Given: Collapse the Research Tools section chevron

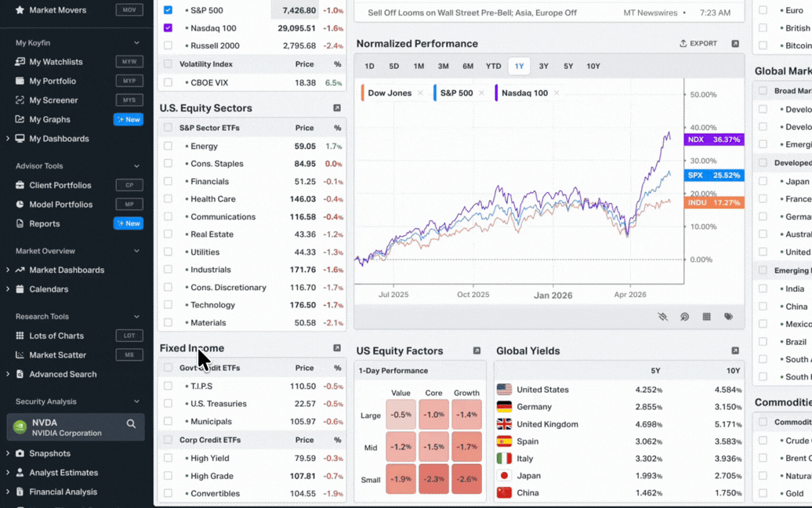Looking at the screenshot, I should pos(136,317).
